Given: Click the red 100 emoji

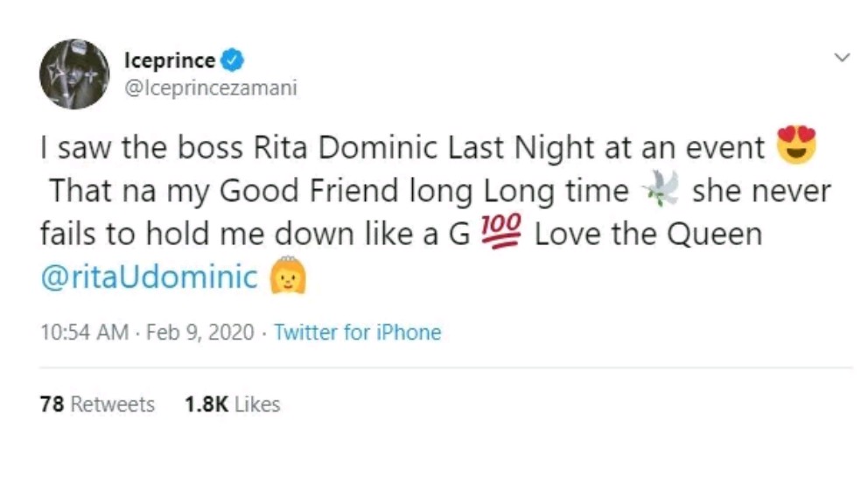Looking at the screenshot, I should pos(501,233).
